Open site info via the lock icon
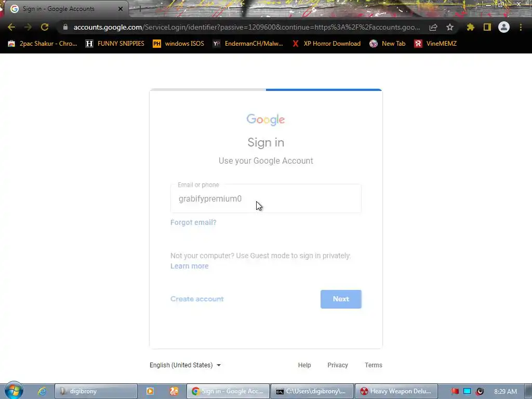 65,27
